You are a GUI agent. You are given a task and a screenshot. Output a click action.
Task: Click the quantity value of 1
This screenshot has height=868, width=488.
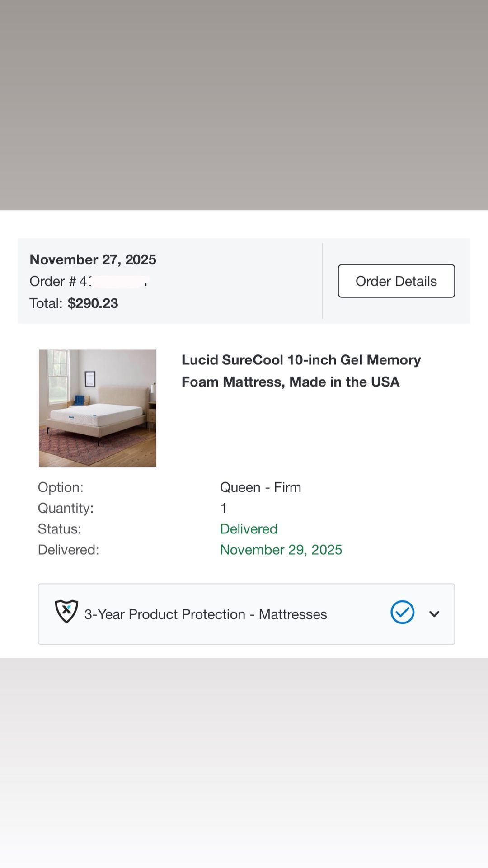(223, 508)
